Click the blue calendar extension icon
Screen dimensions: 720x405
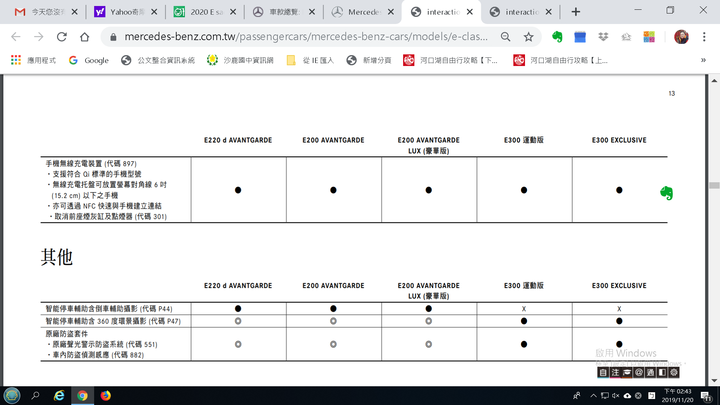coord(580,37)
